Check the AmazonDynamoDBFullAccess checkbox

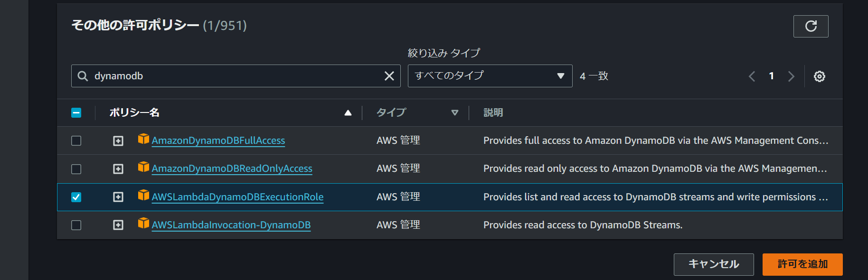(x=76, y=141)
